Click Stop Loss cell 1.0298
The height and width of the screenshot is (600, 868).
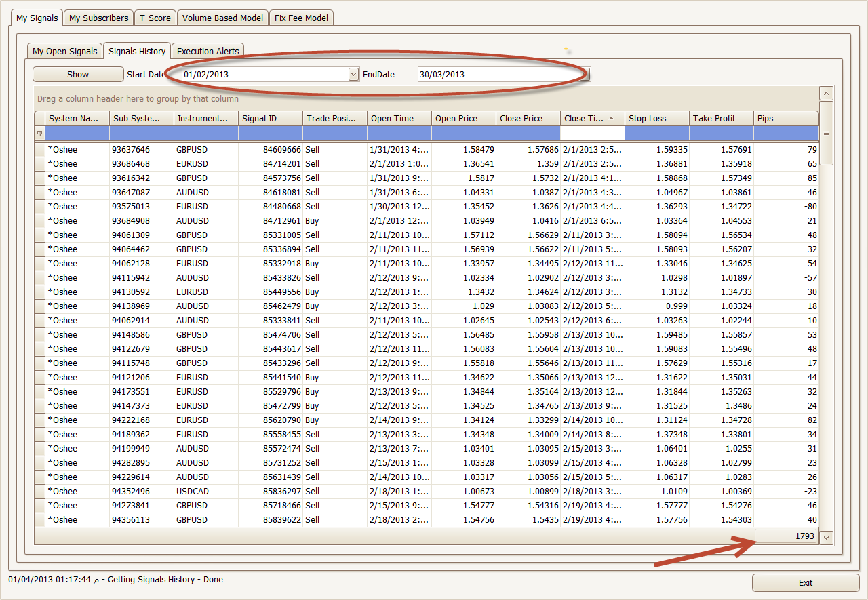[657, 277]
